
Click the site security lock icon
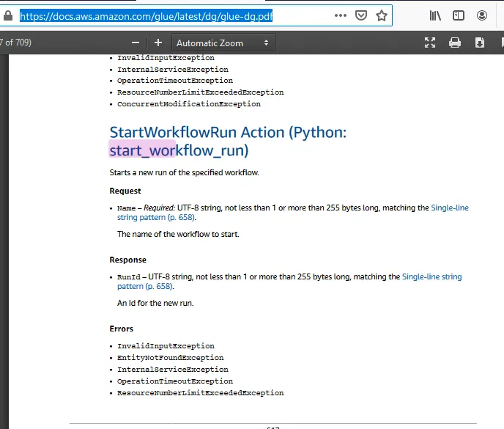(x=8, y=15)
